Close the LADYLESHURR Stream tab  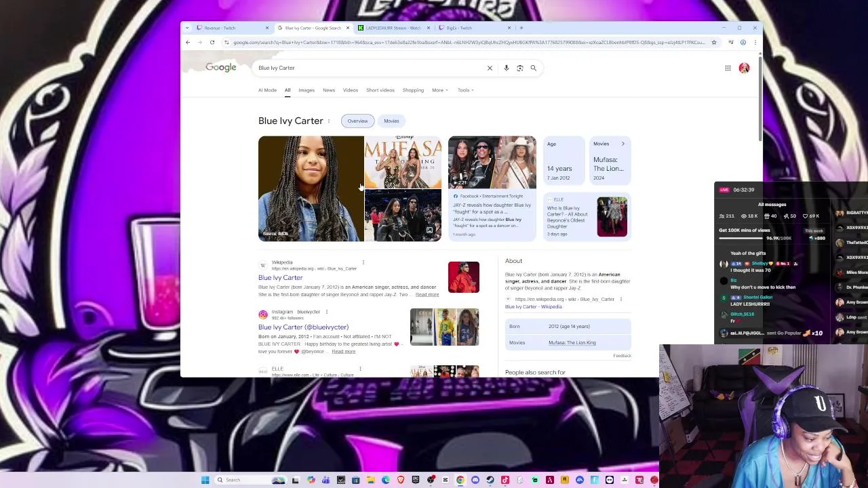[x=429, y=28]
